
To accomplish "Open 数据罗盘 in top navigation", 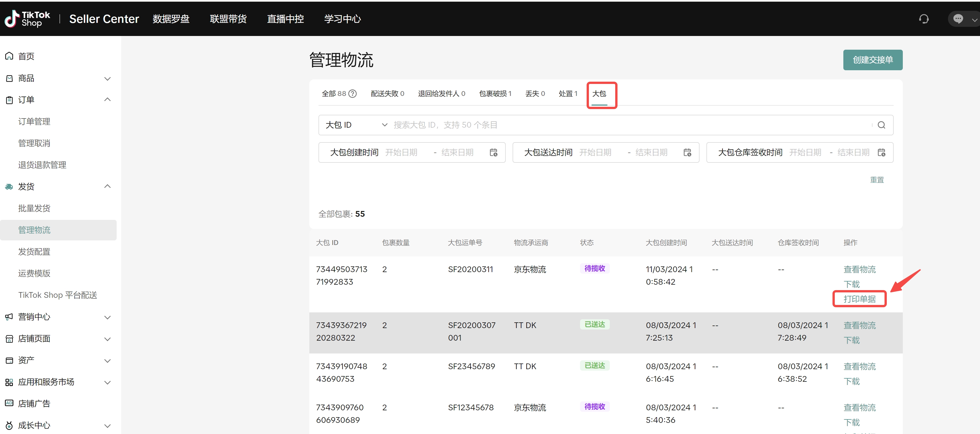I will tap(171, 19).
